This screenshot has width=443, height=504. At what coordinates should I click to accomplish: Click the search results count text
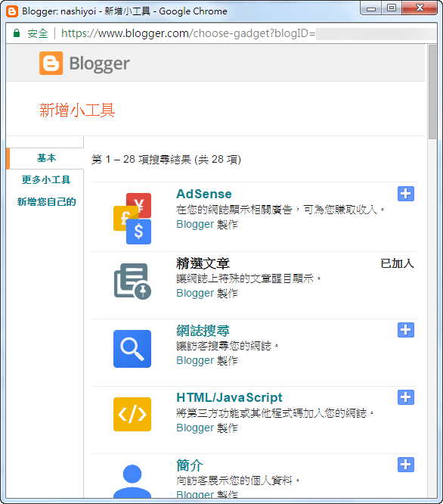[x=166, y=159]
